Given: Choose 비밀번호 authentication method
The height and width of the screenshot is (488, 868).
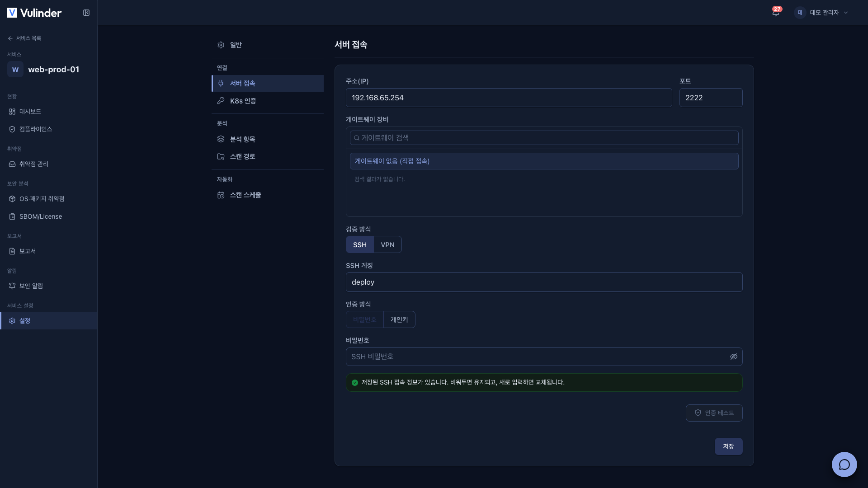Looking at the screenshot, I should [x=364, y=319].
